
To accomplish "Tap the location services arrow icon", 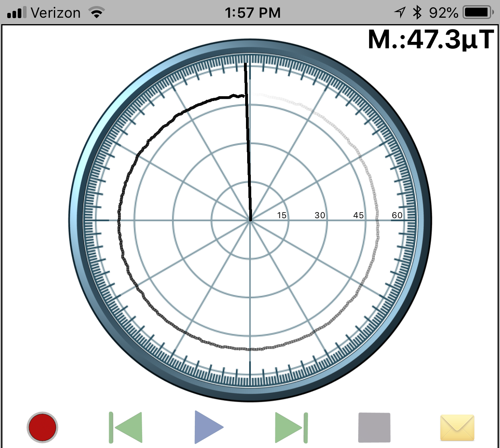I will (x=400, y=12).
